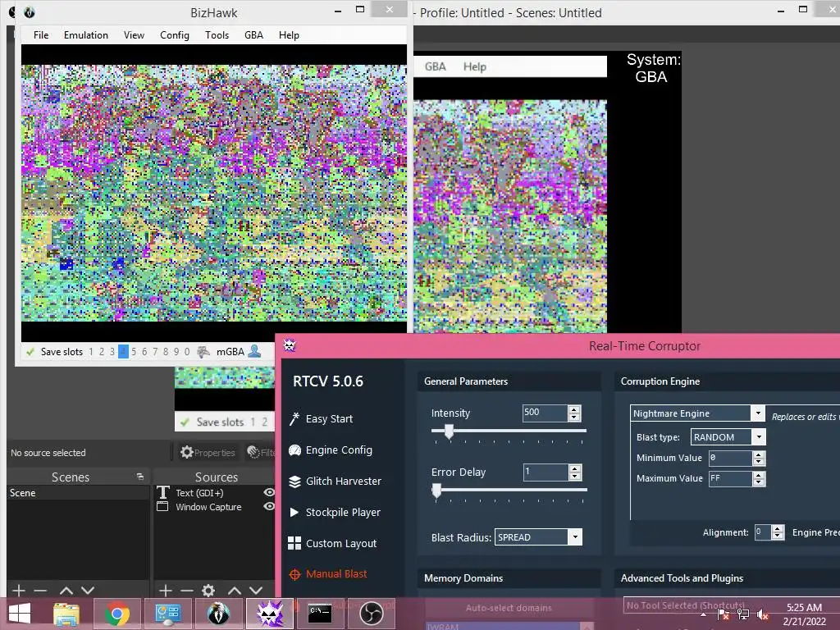Open the File menu in BizHawk
This screenshot has height=630, width=840.
pos(41,35)
